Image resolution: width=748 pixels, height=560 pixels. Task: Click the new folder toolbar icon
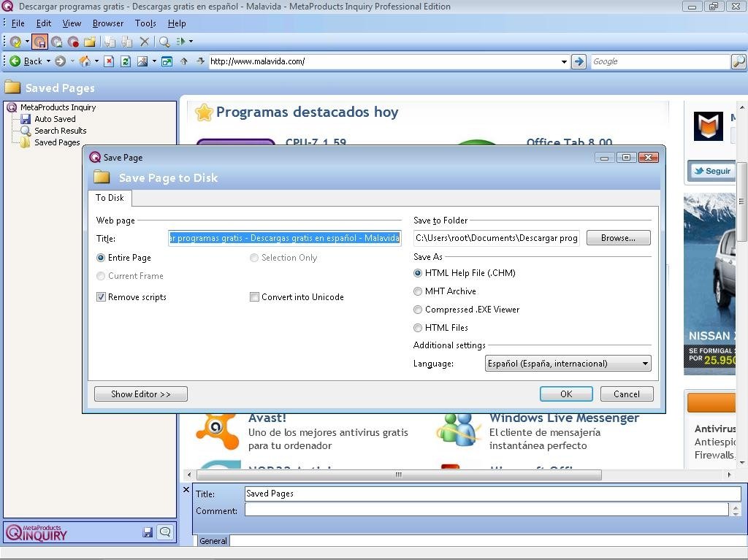[90, 42]
